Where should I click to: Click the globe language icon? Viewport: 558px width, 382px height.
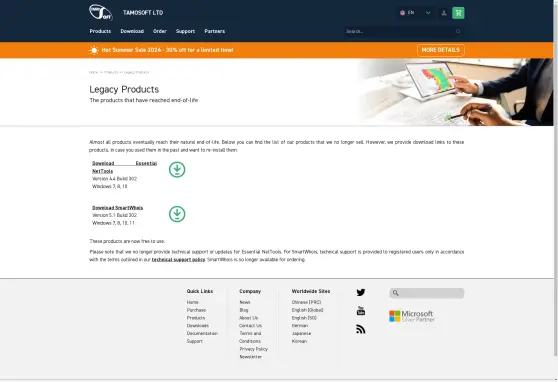click(x=402, y=13)
